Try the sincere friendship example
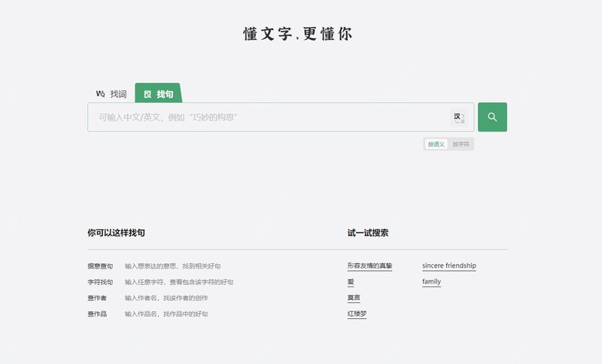602x364 pixels. pos(449,266)
